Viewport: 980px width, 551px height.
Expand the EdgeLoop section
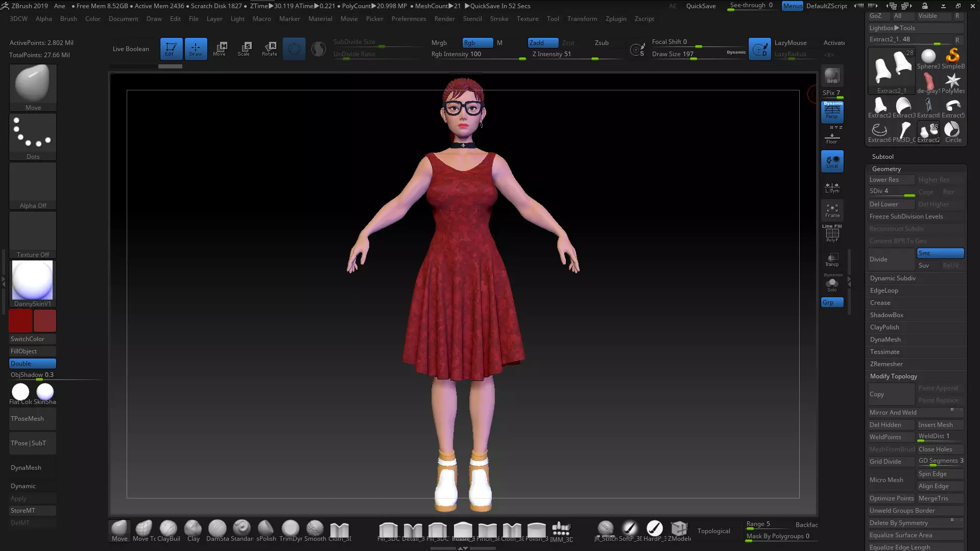(x=884, y=291)
